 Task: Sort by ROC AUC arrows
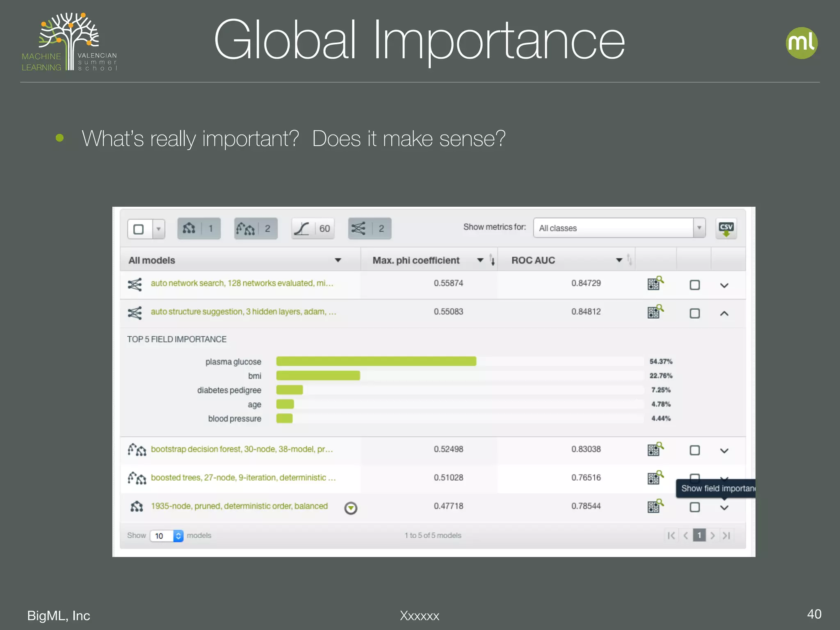pos(629,260)
